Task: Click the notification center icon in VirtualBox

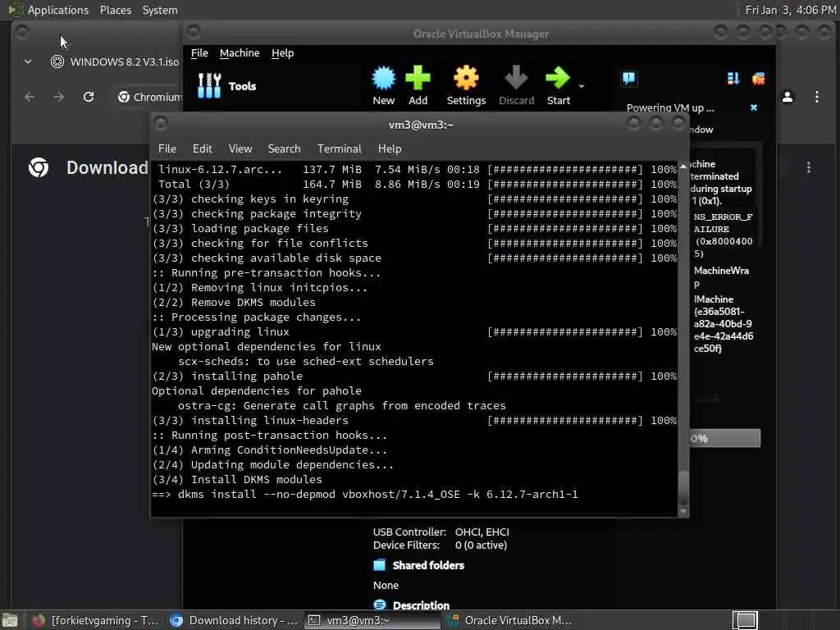Action: [629, 79]
